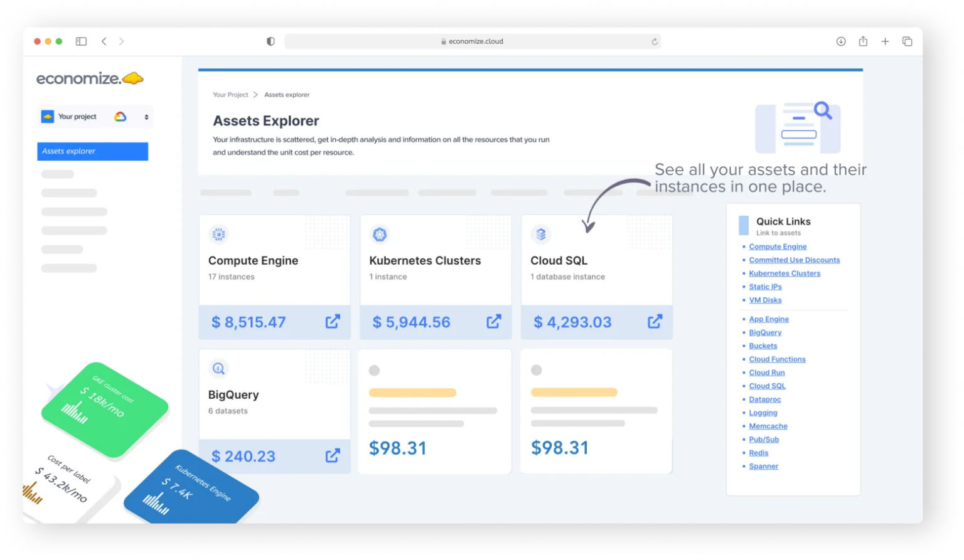
Task: Open the Committed Use Discounts quick link
Action: [794, 260]
